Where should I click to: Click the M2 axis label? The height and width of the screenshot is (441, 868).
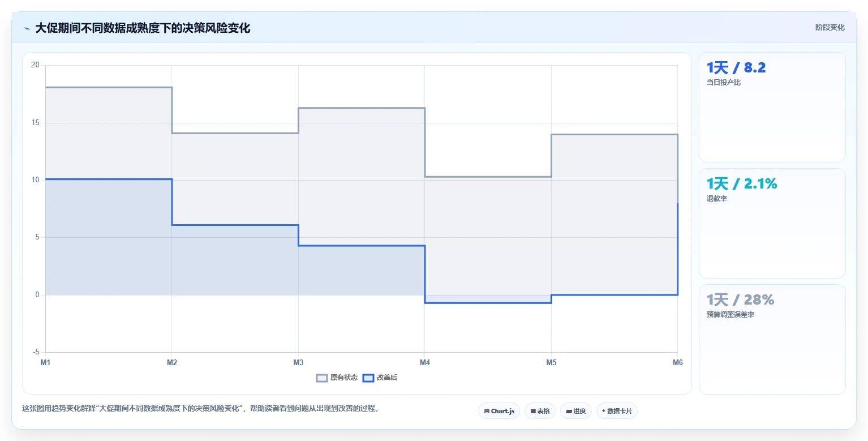pos(172,362)
